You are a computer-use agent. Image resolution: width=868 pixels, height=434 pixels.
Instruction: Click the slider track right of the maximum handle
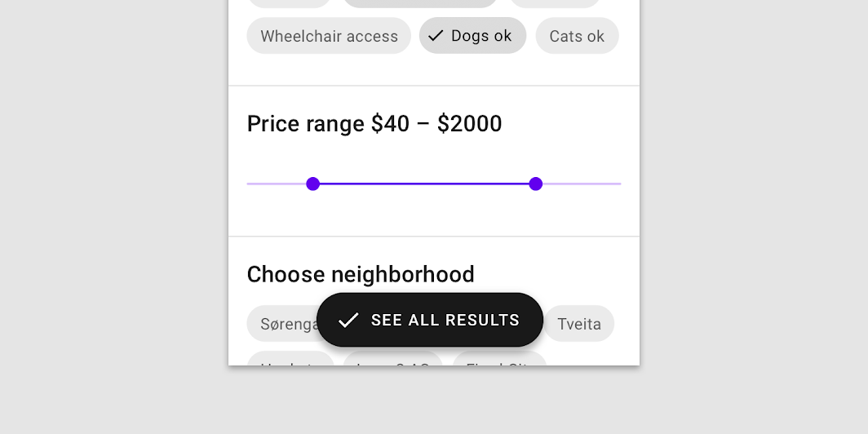click(579, 184)
